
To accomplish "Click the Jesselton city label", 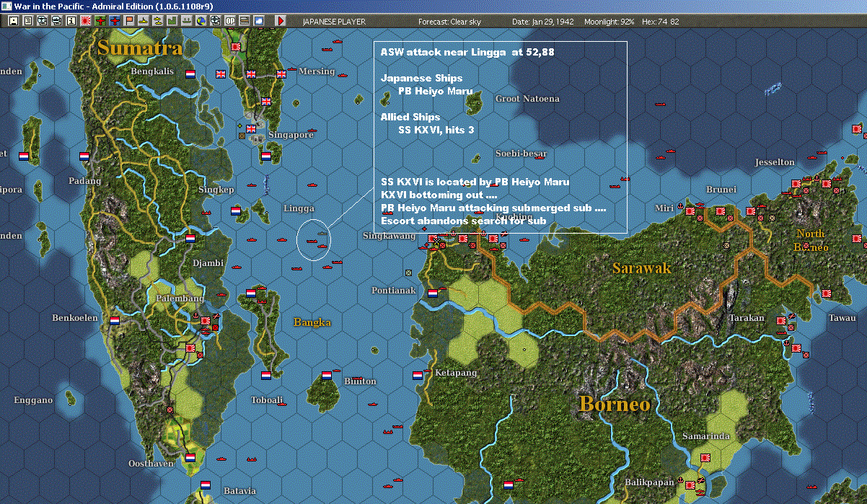I will tap(775, 162).
